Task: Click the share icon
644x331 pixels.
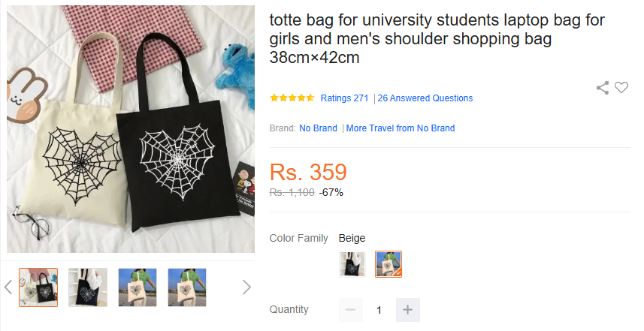Action: (603, 88)
